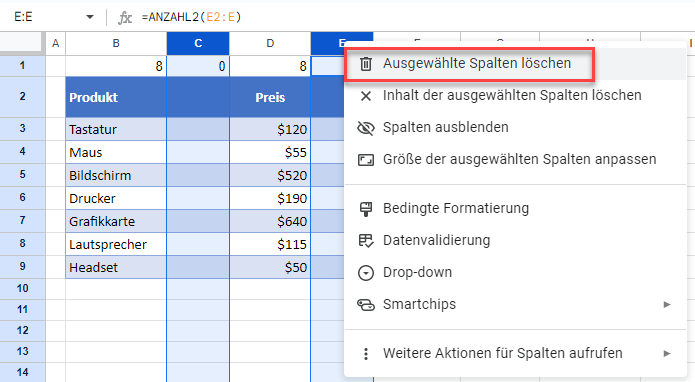This screenshot has width=695, height=382.
Task: Click cell D1 containing 8
Action: 270,66
